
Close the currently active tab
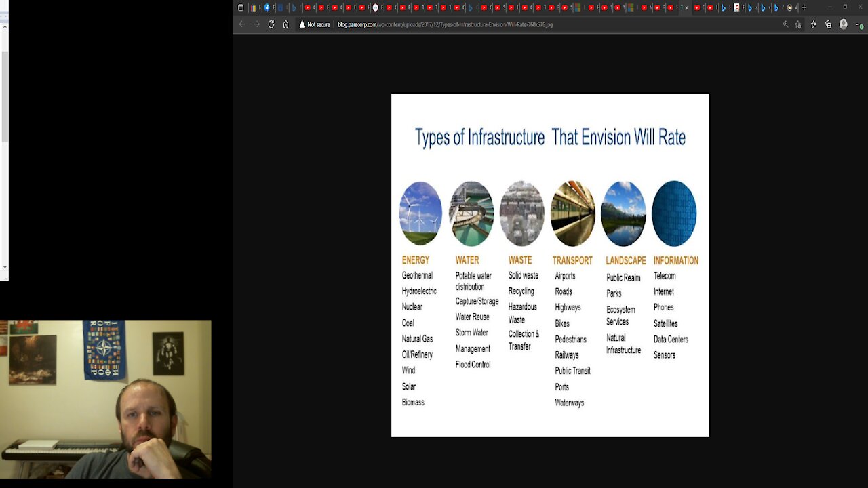[687, 7]
